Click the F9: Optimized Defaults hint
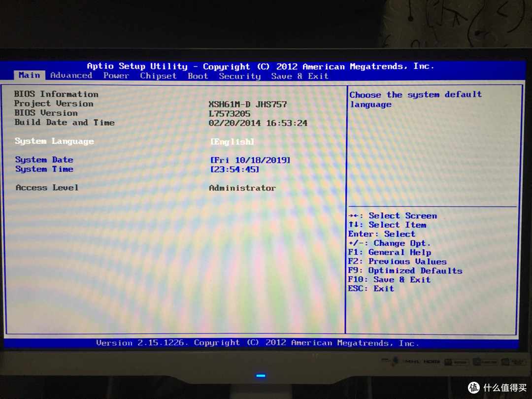The height and width of the screenshot is (399, 532). click(x=405, y=271)
